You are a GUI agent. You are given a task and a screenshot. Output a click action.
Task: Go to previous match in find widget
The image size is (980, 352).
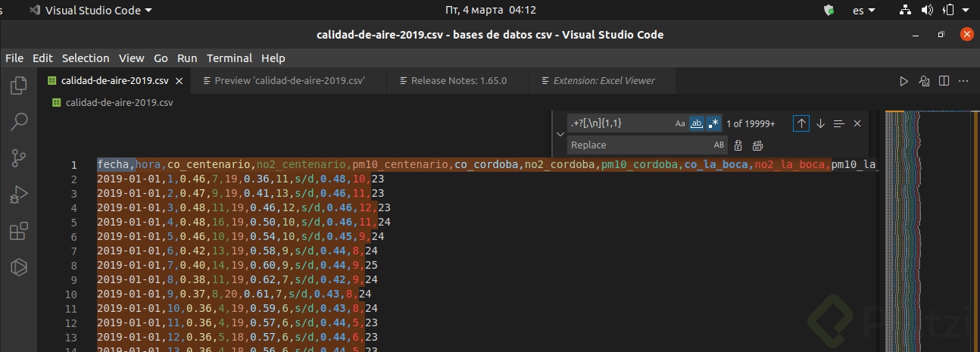[x=801, y=123]
